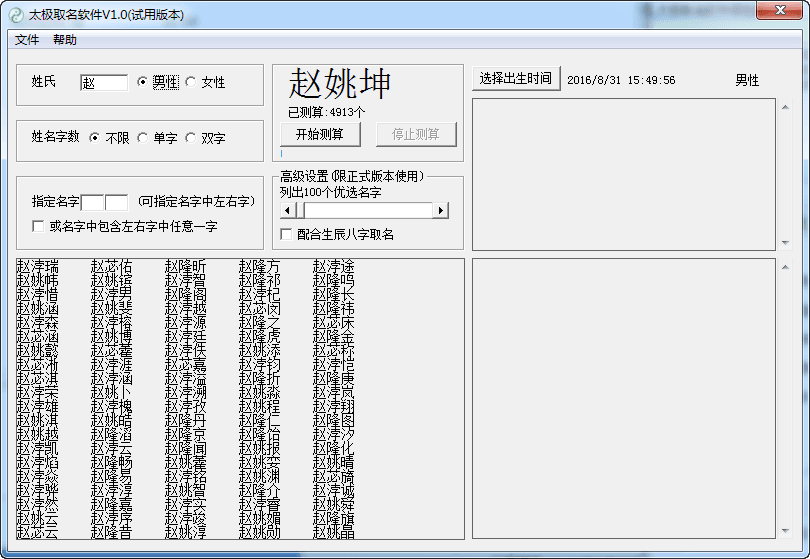810x559 pixels.
Task: Select name 赵淳途 in the list
Action: point(334,267)
